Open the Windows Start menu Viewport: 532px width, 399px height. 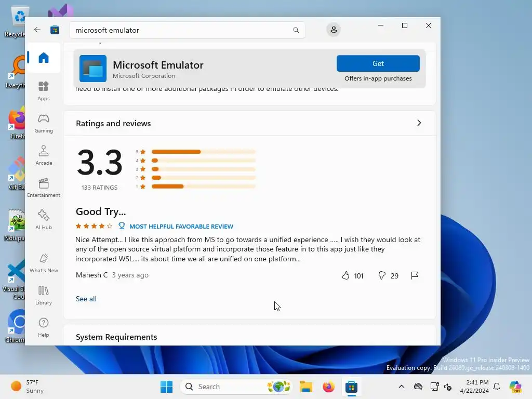point(166,387)
